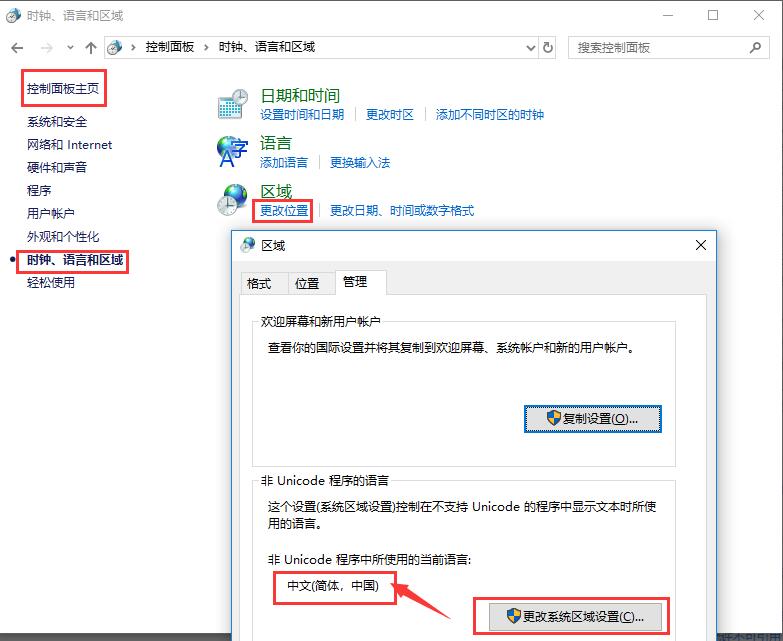The height and width of the screenshot is (641, 783).
Task: Open 轻松使用 category
Action: pyautogui.click(x=50, y=283)
